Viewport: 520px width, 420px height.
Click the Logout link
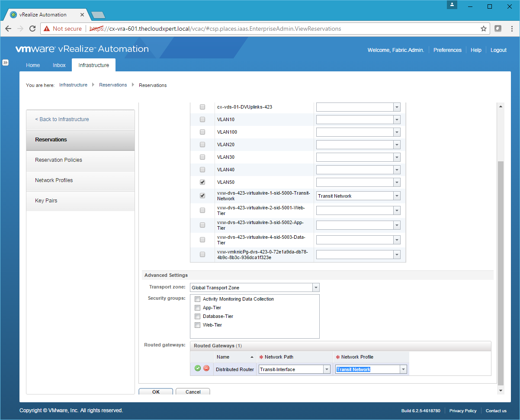[x=498, y=50]
